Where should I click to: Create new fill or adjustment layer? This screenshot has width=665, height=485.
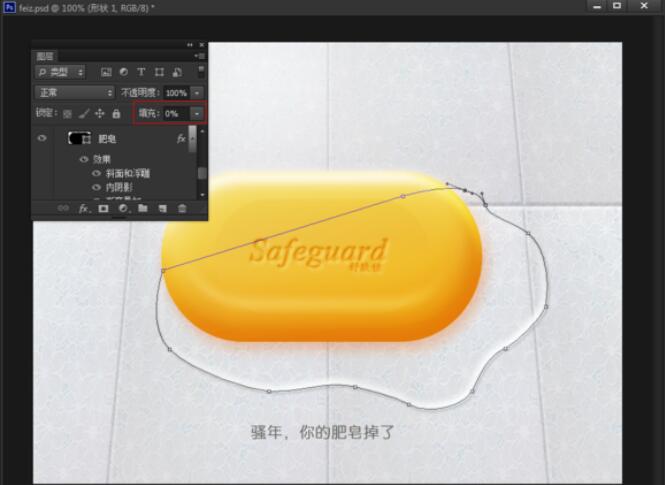(123, 209)
